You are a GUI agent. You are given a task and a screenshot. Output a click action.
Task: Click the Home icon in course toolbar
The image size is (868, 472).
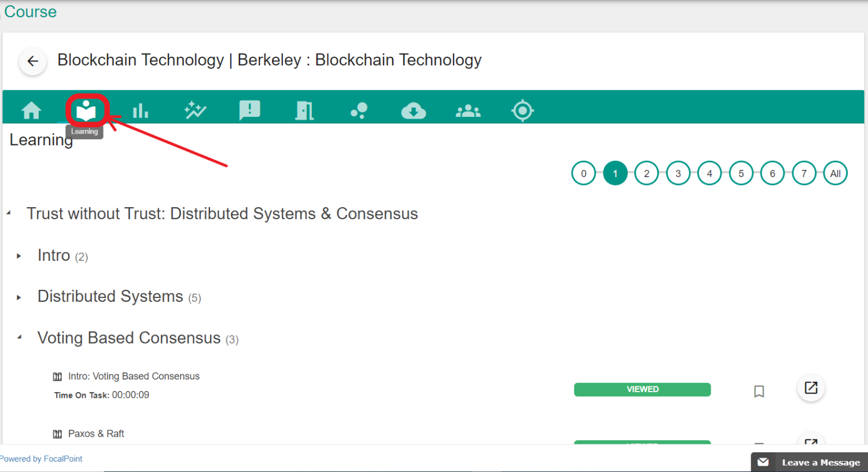tap(31, 110)
